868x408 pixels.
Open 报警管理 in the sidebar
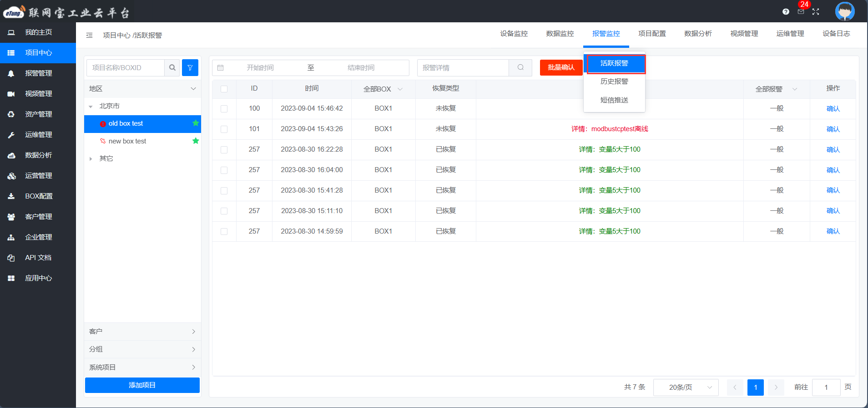(x=38, y=73)
